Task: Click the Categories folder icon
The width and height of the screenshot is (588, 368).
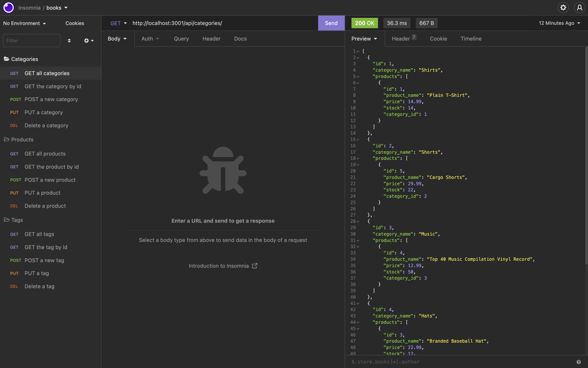Action: pyautogui.click(x=6, y=59)
